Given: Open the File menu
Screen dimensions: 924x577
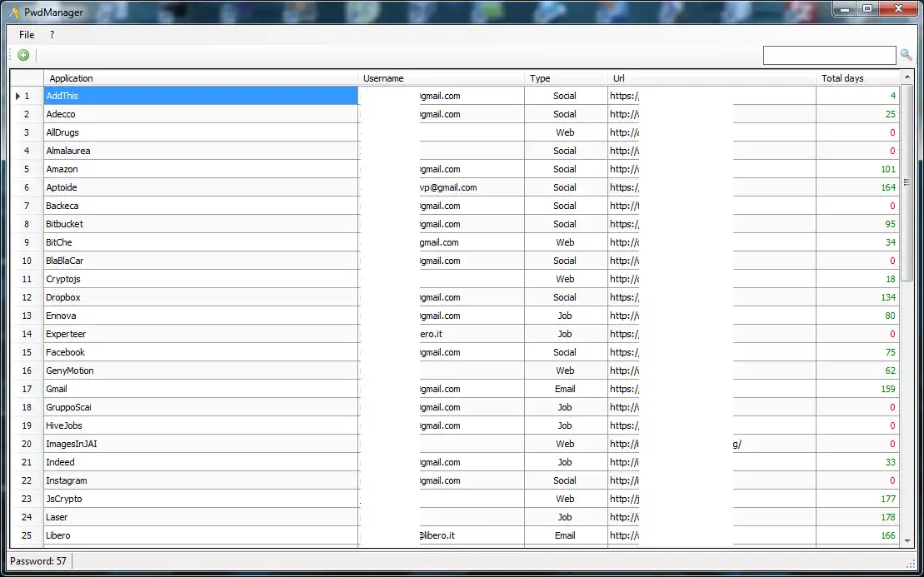Looking at the screenshot, I should tap(27, 35).
